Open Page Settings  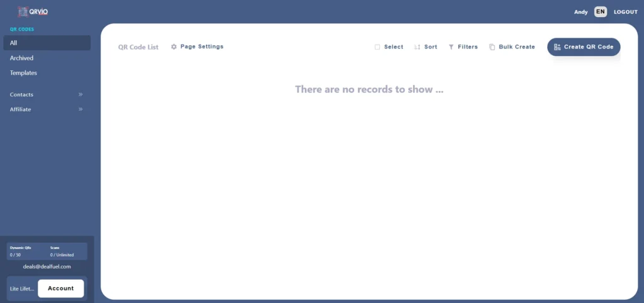[197, 47]
